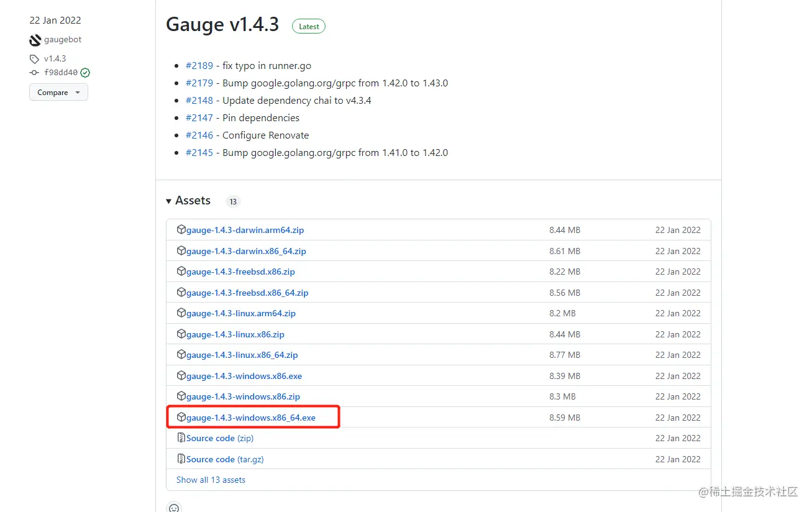Click package icon for freebsd.x86_64.zip
The height and width of the screenshot is (512, 812).
click(x=181, y=292)
